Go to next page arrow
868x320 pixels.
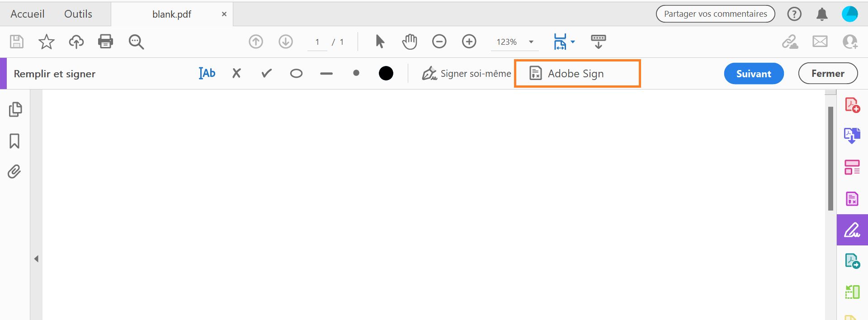click(286, 42)
